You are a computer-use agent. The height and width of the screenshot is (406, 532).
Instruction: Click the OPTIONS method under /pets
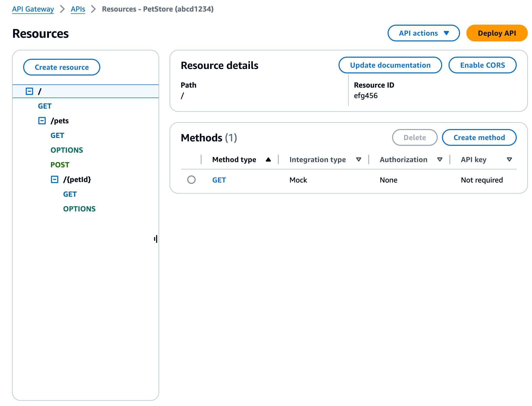(66, 150)
